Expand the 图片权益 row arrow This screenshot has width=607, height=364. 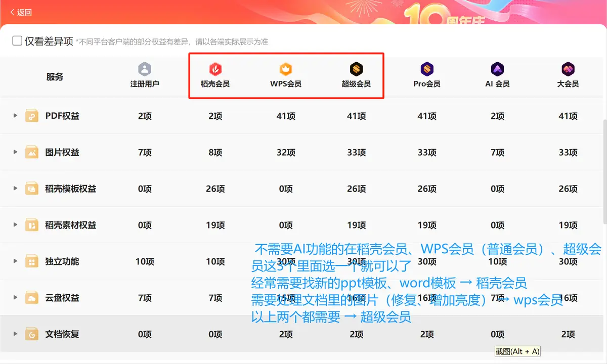click(16, 152)
